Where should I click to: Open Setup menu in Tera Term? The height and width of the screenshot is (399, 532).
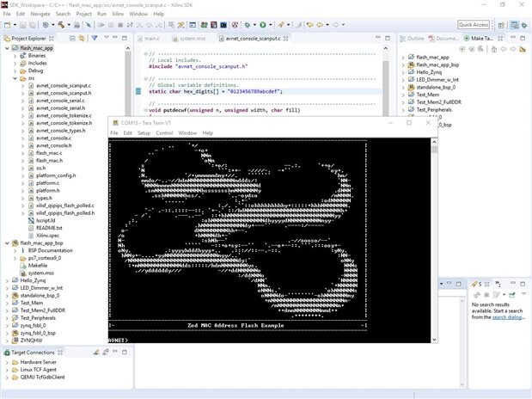point(144,133)
